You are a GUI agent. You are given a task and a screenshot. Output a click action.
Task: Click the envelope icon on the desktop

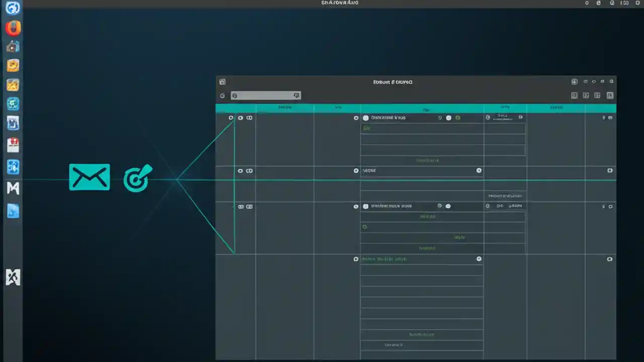89,177
